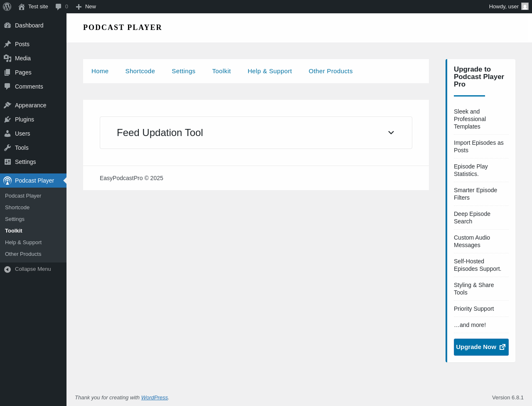The width and height of the screenshot is (532, 406).
Task: Click Test site name in admin bar
Action: pyautogui.click(x=38, y=7)
